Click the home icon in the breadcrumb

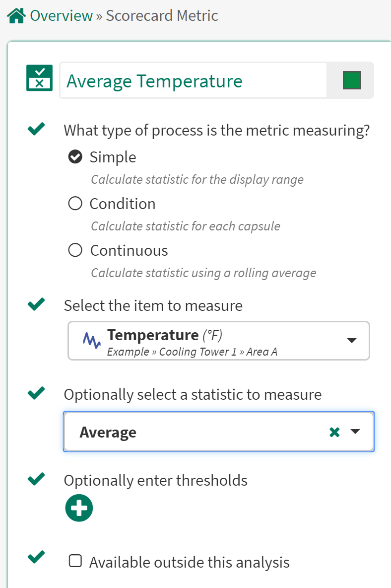pos(14,15)
